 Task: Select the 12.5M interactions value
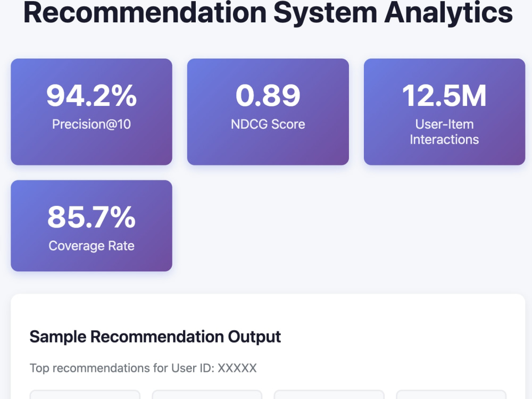coord(444,96)
